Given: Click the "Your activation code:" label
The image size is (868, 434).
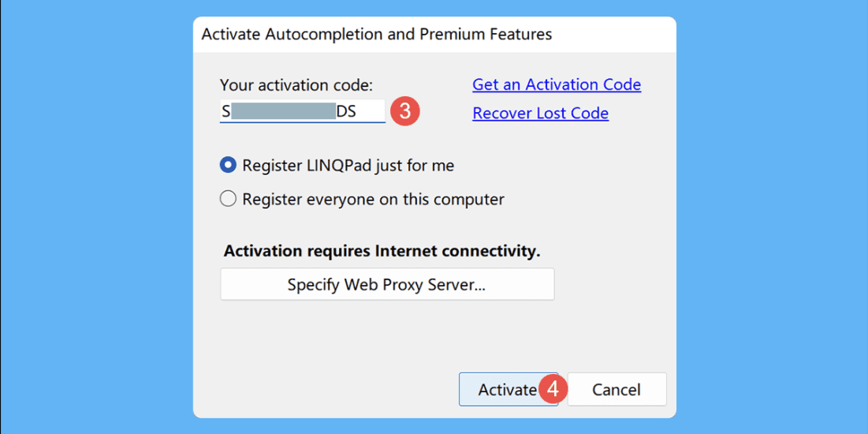Looking at the screenshot, I should pos(296,85).
